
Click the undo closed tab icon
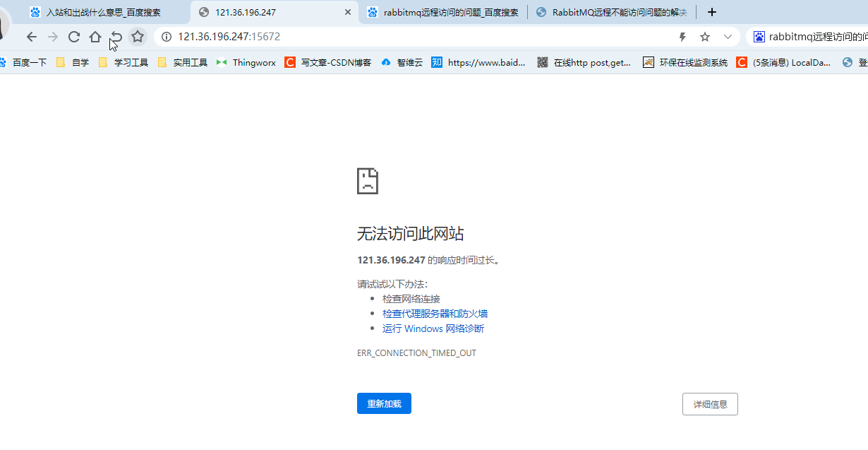(x=116, y=37)
